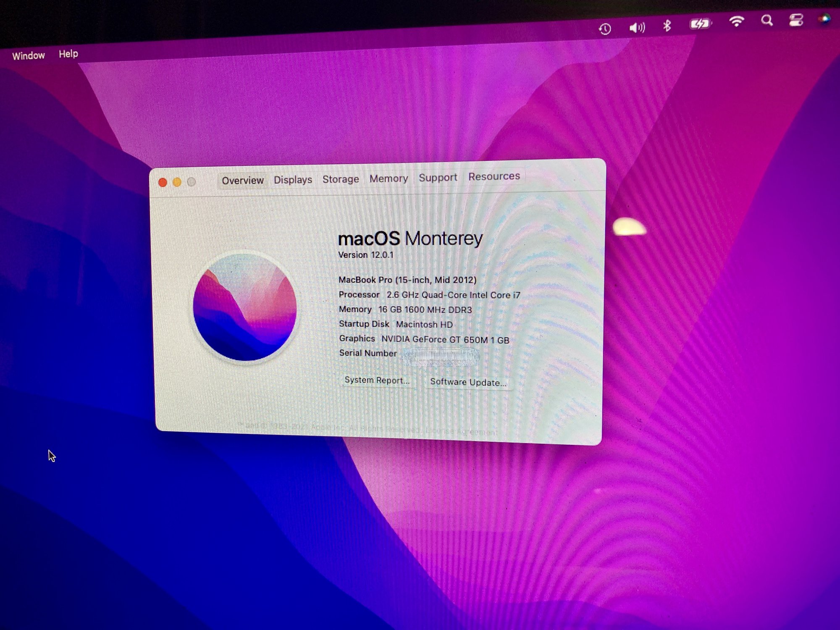Viewport: 840px width, 630px height.
Task: Open the Wi-Fi menu
Action: (737, 21)
